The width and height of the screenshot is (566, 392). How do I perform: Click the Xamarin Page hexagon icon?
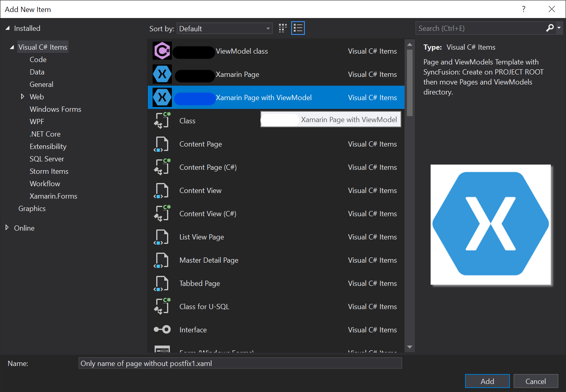tap(162, 74)
